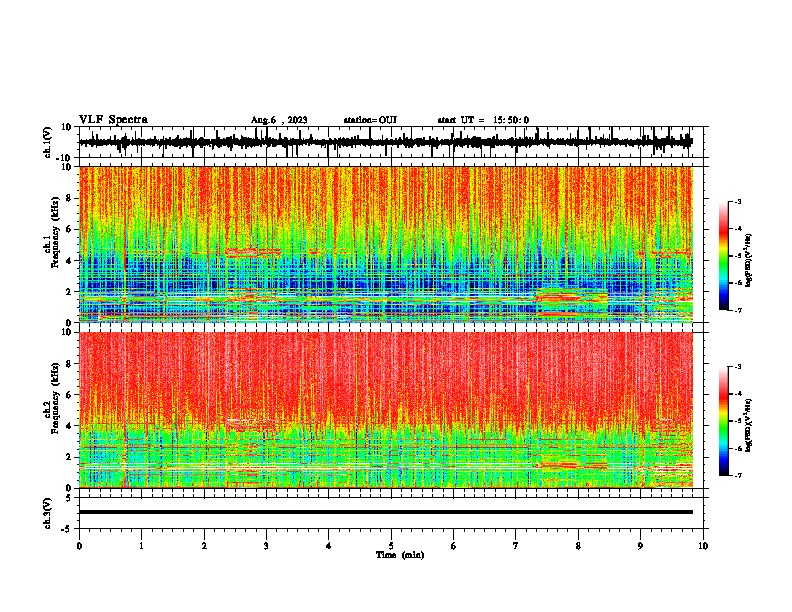This screenshot has height=612, width=792.
Task: Click the ch.1 colorbar log(PSD) unit label
Action: pos(749,260)
